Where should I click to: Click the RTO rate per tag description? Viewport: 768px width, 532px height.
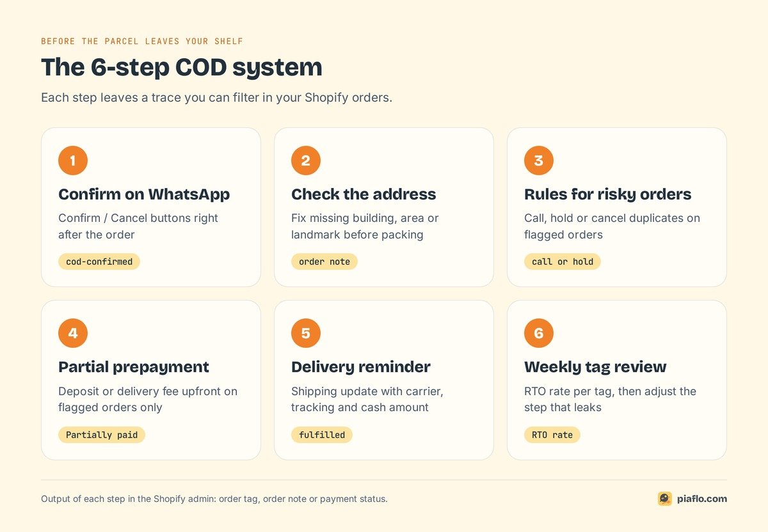[x=610, y=399]
